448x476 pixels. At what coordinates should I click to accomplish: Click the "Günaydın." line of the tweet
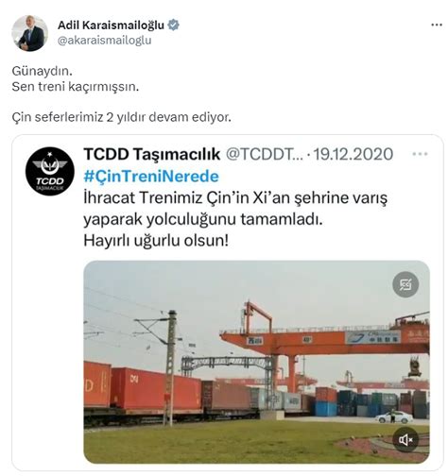click(x=43, y=71)
